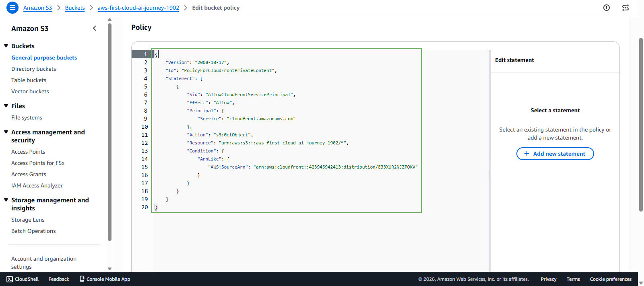Click the "Service" cloudfront.amazonaws.com line
This screenshot has width=644, height=286.
pyautogui.click(x=246, y=119)
